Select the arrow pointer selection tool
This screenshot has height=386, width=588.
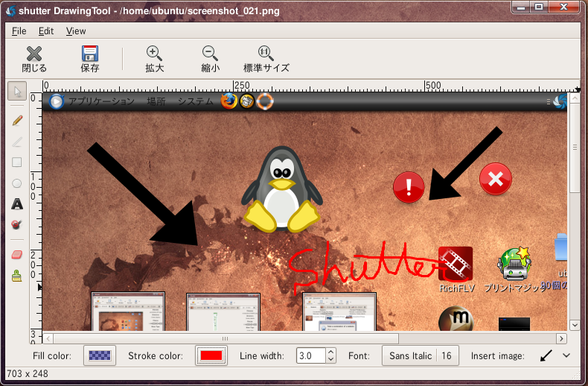point(17,91)
